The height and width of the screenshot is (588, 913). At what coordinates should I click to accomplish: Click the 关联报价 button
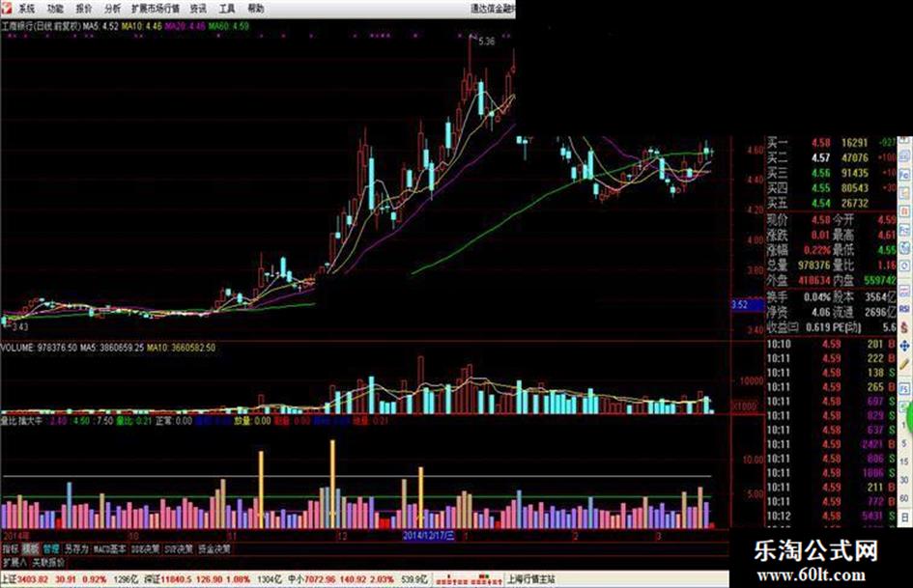click(x=48, y=562)
